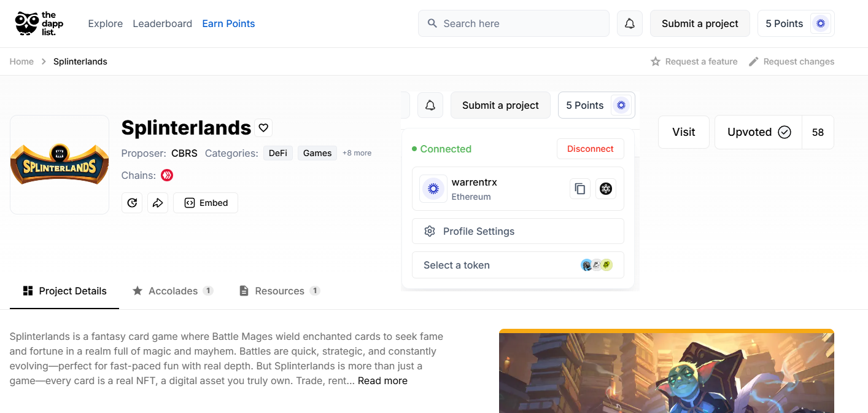
Task: Select the DeFi category tag
Action: click(x=278, y=153)
